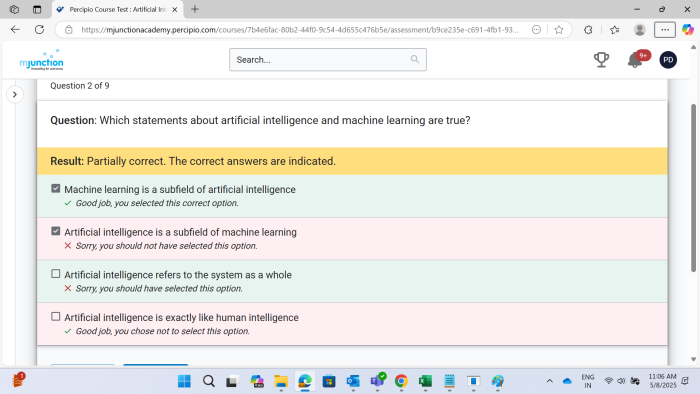Open the achievements trophy icon
The image size is (700, 394).
tap(601, 60)
